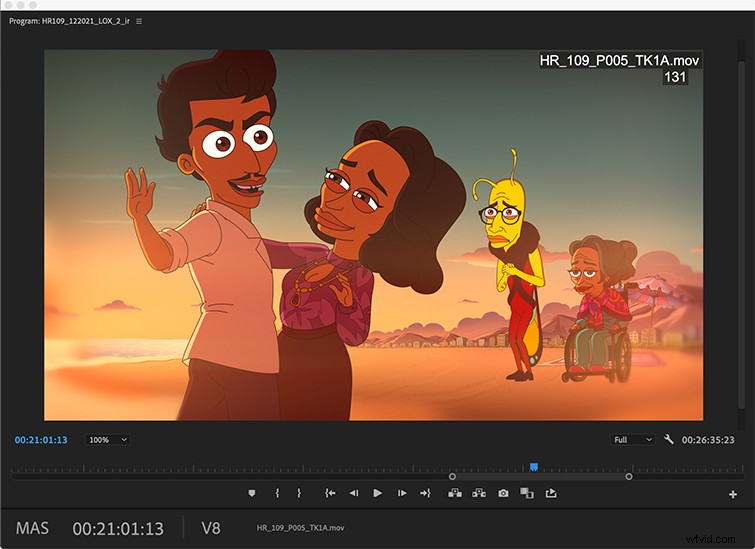Play the program monitor video
The height and width of the screenshot is (549, 755).
(378, 493)
